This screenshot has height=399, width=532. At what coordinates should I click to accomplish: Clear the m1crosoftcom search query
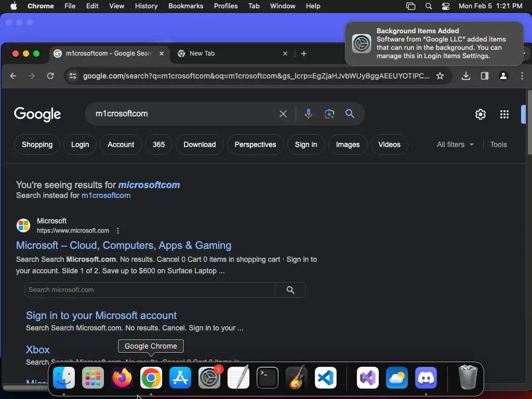283,114
